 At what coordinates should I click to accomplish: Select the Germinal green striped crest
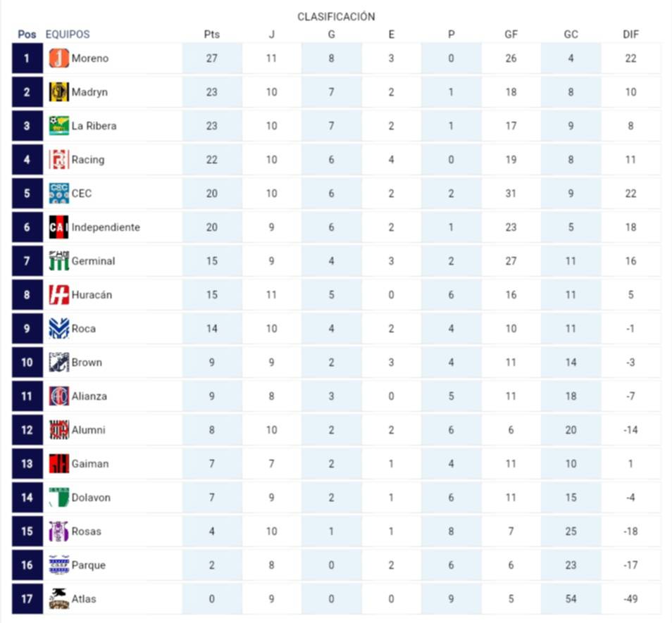(59, 261)
